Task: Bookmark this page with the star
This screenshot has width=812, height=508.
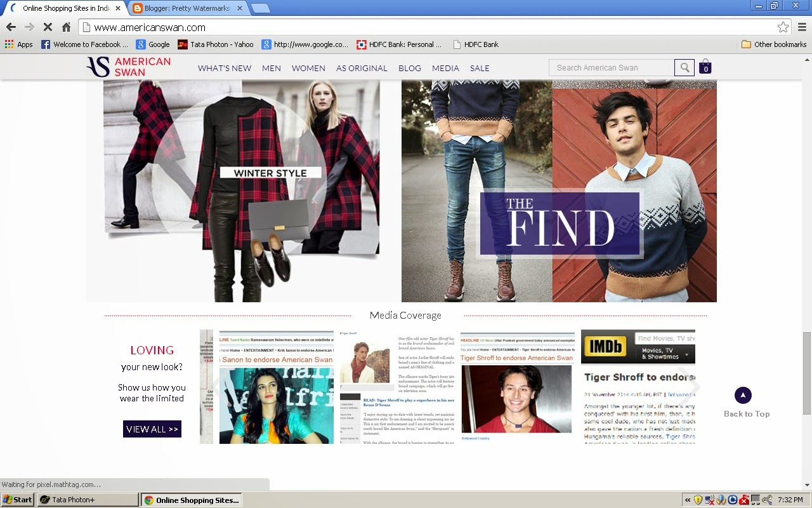Action: click(x=783, y=27)
